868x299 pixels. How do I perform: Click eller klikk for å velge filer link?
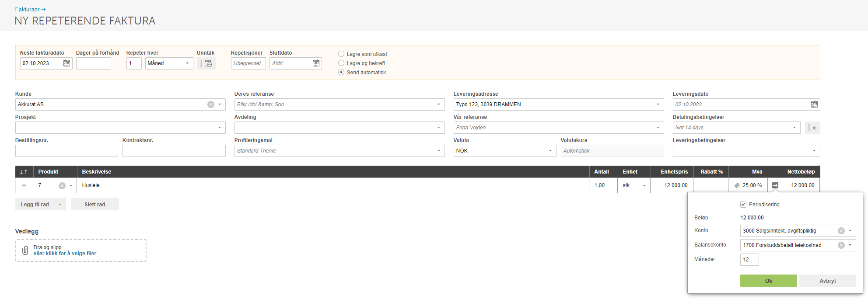(65, 254)
